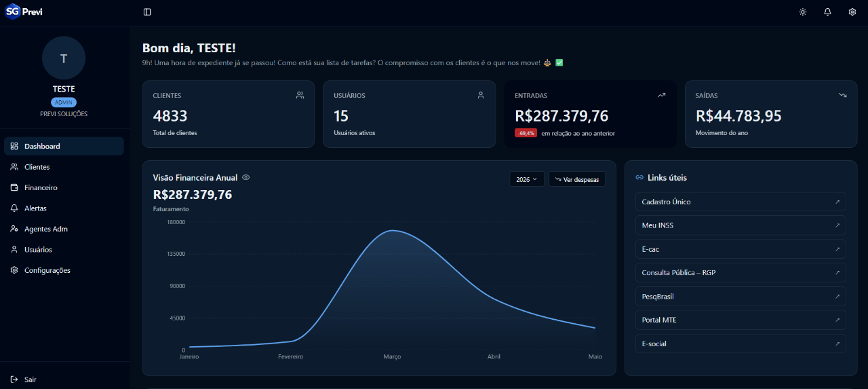Click external arrow icon on Portal MTE
Screen dimensions: 868x389
tap(837, 320)
